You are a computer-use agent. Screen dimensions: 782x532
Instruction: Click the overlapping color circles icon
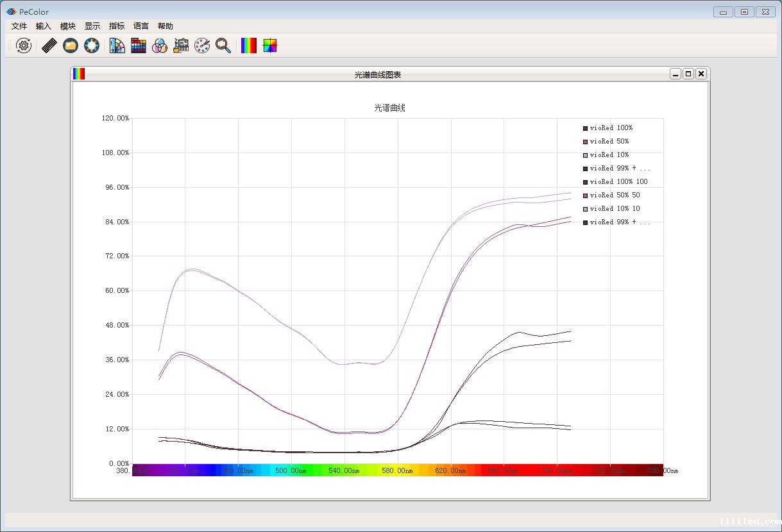(x=160, y=46)
